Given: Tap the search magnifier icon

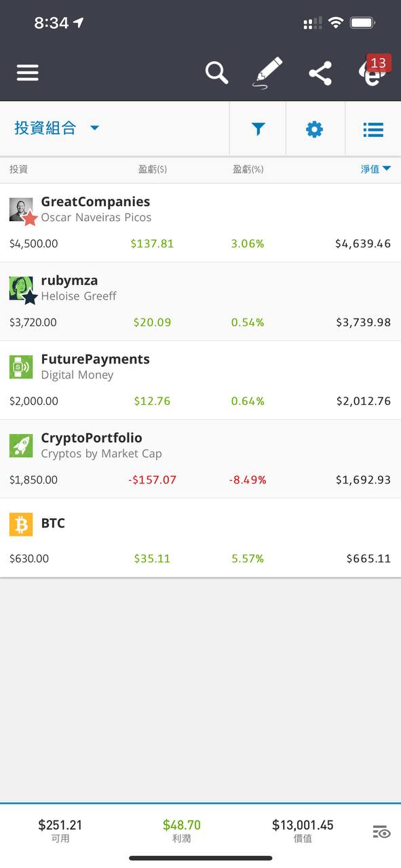Looking at the screenshot, I should coord(216,72).
